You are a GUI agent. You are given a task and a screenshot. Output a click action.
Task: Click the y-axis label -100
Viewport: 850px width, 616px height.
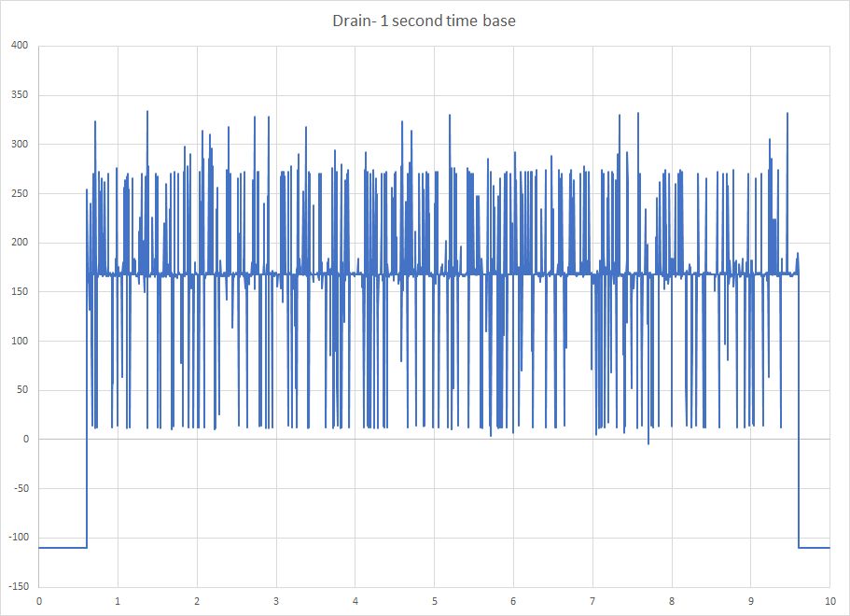(18, 538)
